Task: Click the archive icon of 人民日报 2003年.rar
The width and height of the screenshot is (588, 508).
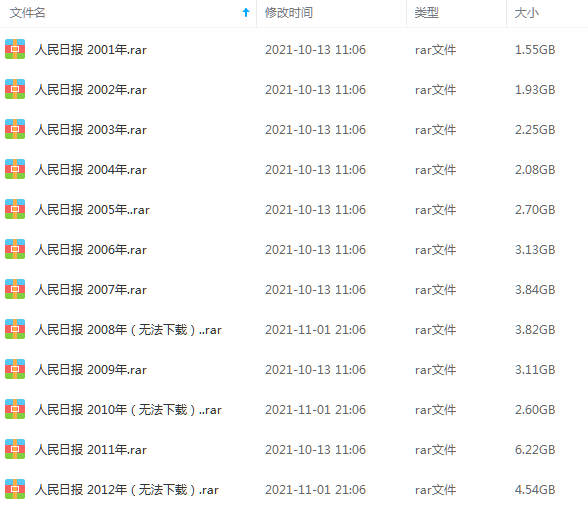Action: pos(15,129)
